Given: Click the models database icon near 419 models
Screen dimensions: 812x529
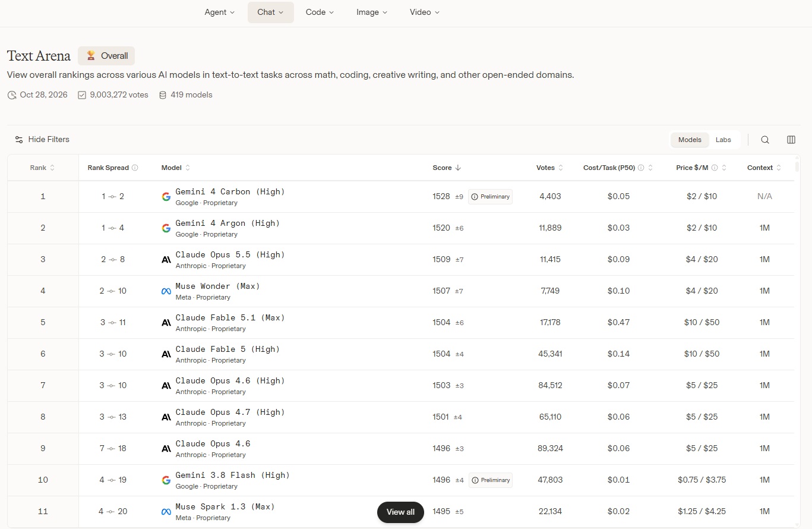Looking at the screenshot, I should click(x=163, y=95).
